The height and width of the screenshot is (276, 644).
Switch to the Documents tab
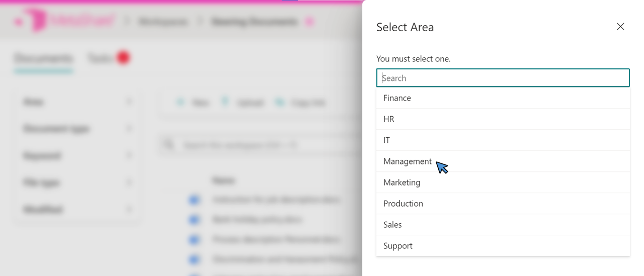tap(43, 59)
